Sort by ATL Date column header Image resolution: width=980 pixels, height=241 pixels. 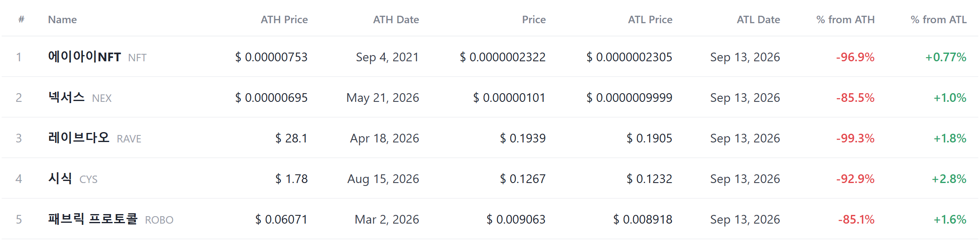[758, 19]
